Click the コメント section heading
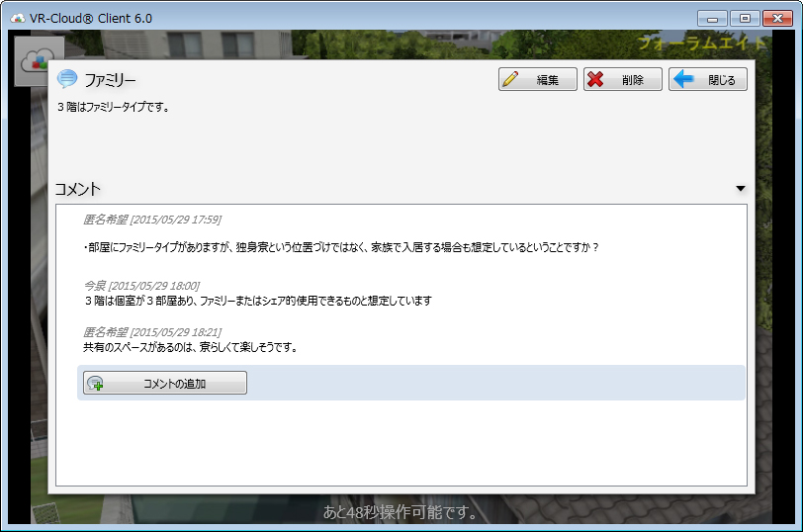Image resolution: width=803 pixels, height=532 pixels. tap(78, 189)
